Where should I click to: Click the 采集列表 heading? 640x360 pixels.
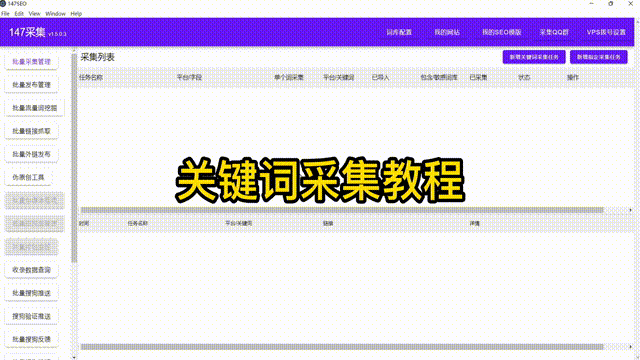pos(97,57)
